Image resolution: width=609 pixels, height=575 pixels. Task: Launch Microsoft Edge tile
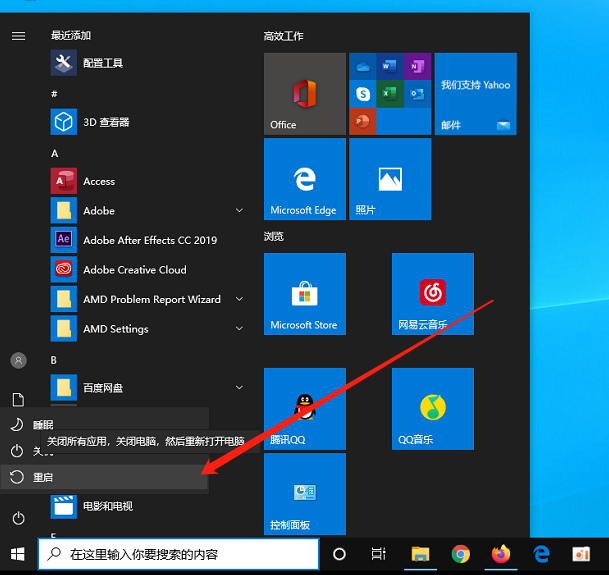pyautogui.click(x=304, y=179)
